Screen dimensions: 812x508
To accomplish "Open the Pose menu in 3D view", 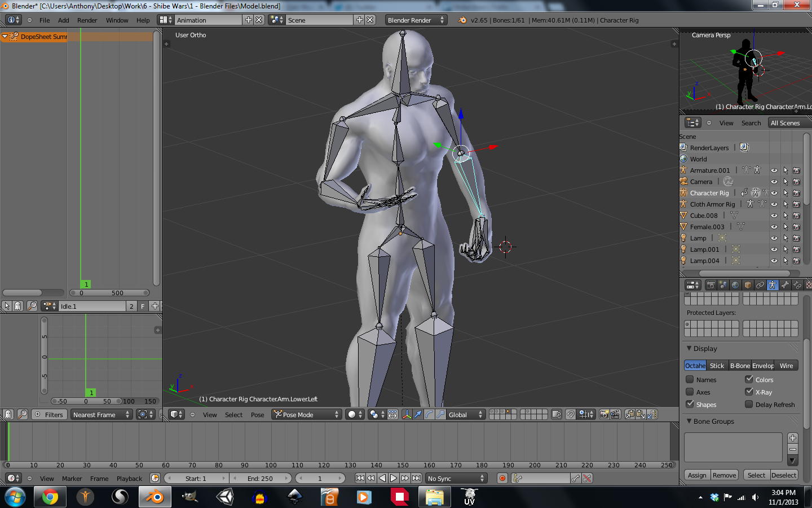I will [x=257, y=415].
